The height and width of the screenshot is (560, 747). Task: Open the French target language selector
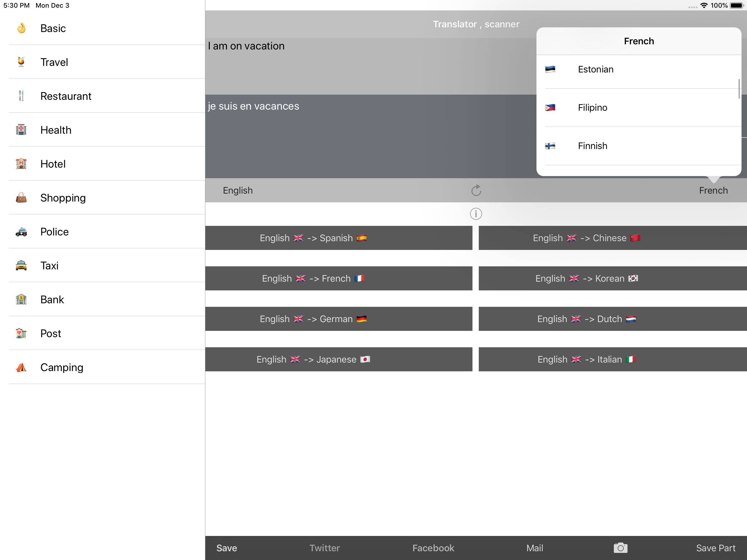713,190
